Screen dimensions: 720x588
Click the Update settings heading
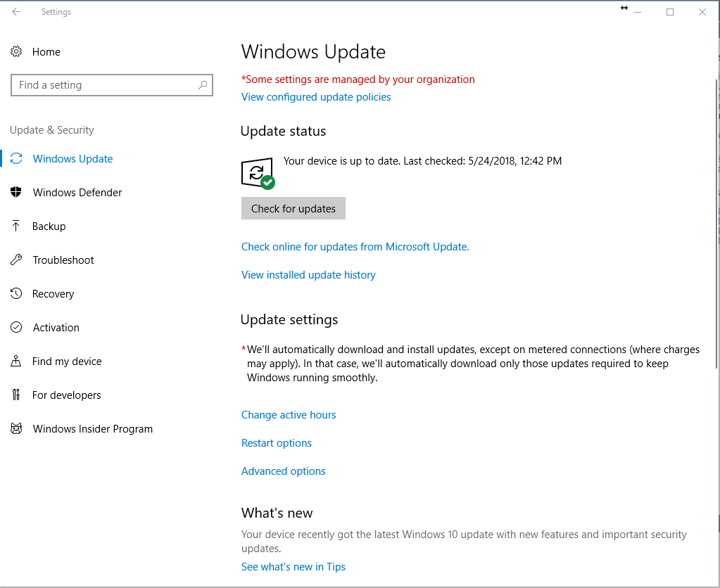(289, 319)
